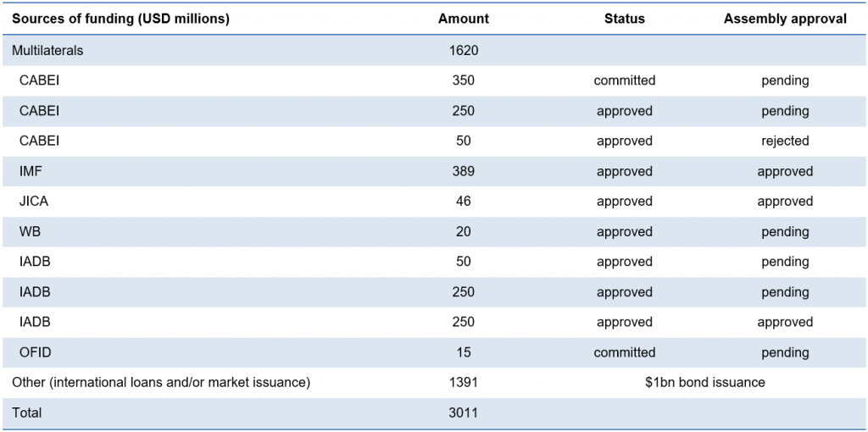Click the "Status" column header

click(x=625, y=19)
